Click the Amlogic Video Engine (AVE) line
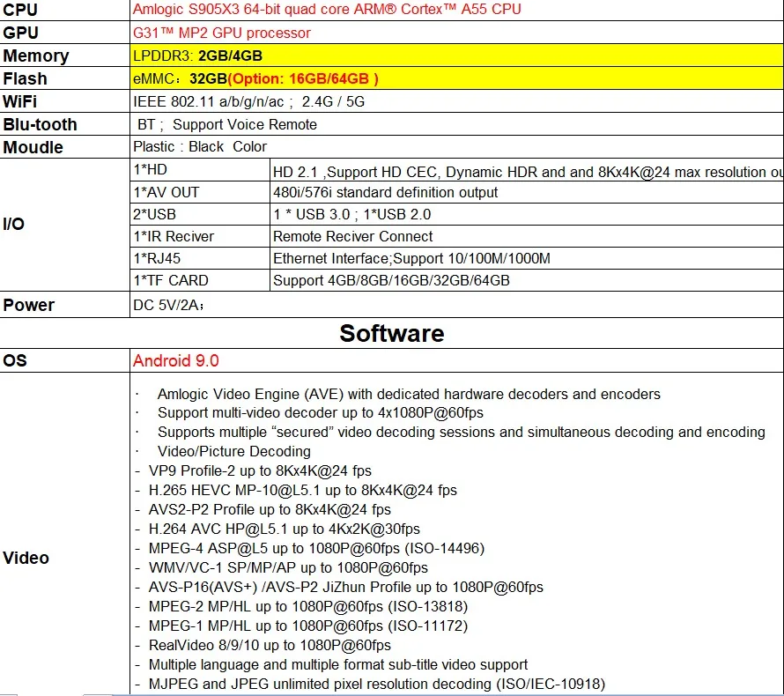The width and height of the screenshot is (784, 696). (409, 394)
